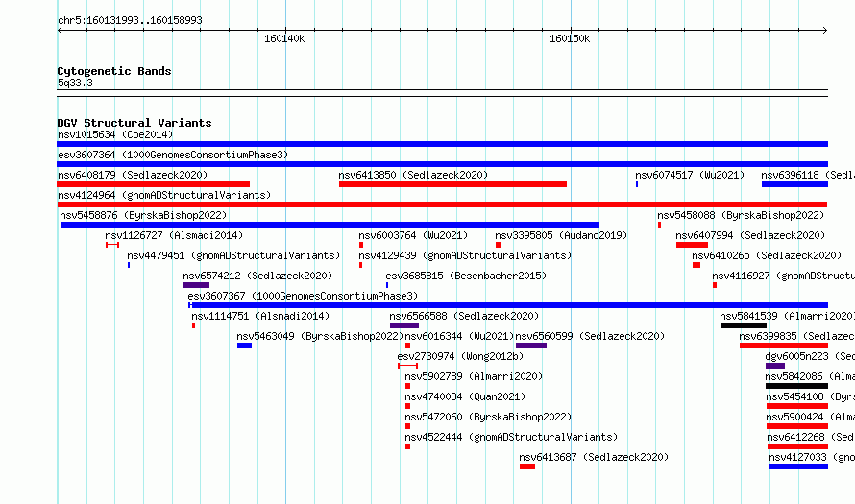
Task: Open nsv1114751 (Alsmadi2014) variant
Action: 260,316
